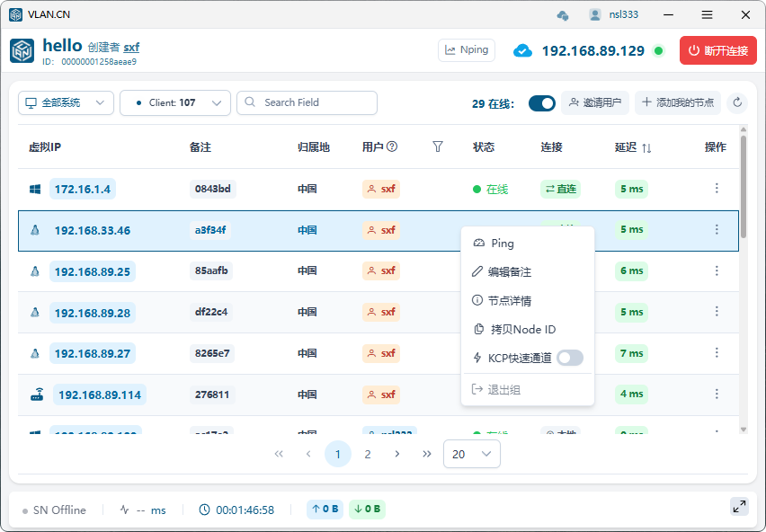Open more actions for 192.168.89.25 row

click(717, 270)
